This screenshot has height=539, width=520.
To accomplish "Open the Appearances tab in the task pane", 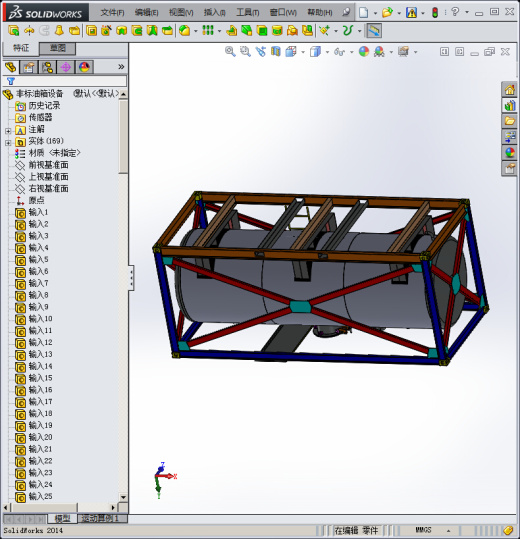I will pos(509,152).
